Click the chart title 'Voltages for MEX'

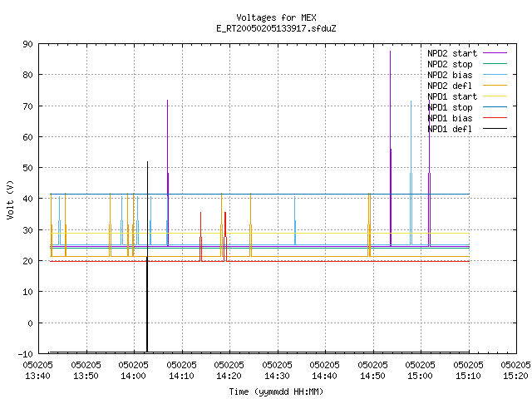point(276,17)
